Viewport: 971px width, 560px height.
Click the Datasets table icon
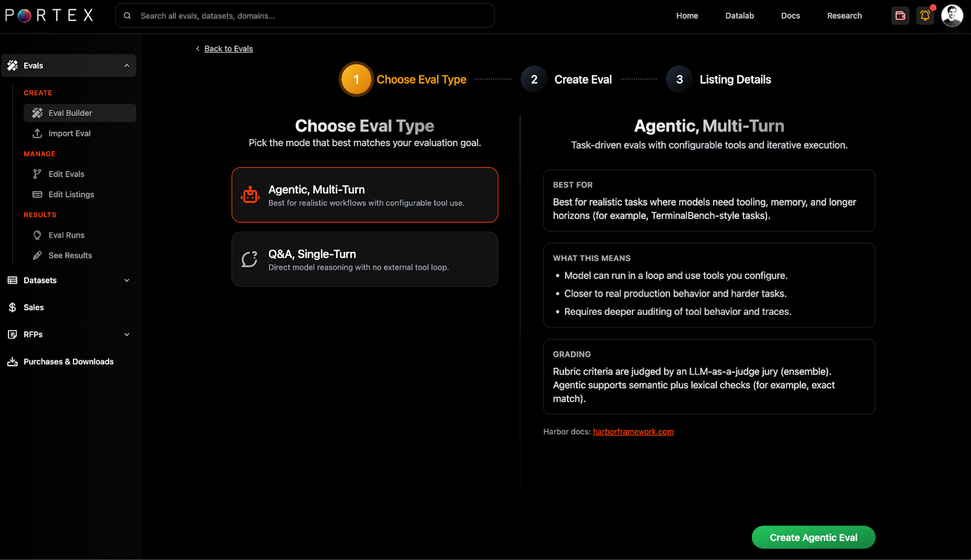point(12,280)
